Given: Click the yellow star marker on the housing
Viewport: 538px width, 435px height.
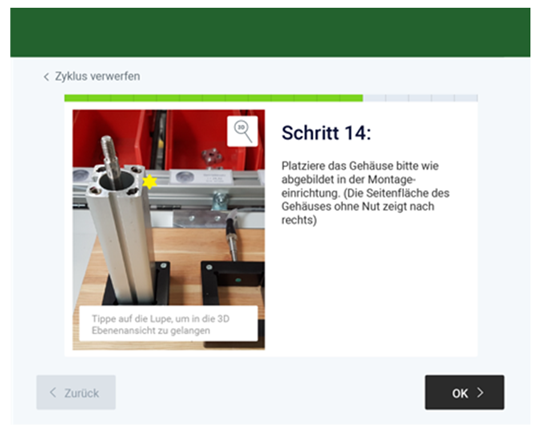Looking at the screenshot, I should click(x=149, y=181).
